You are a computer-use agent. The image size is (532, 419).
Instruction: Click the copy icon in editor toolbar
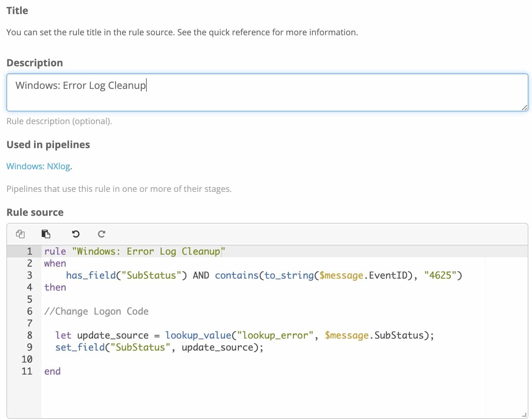click(20, 234)
